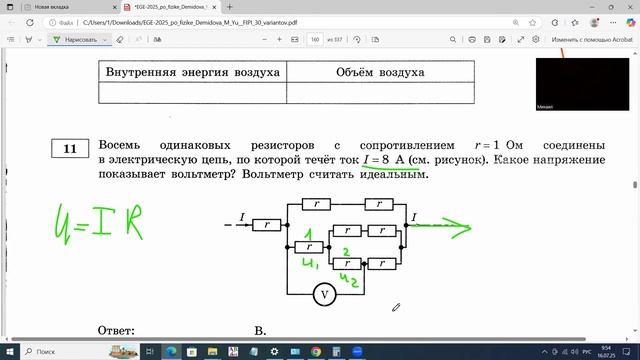Open Microsoft Store from taskbar

point(191,351)
